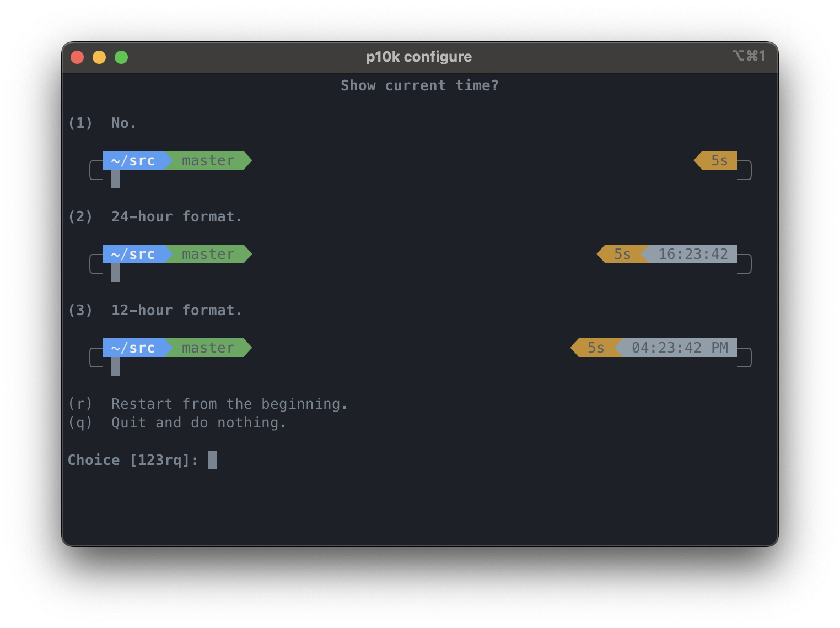840x628 pixels.
Task: Click the 5s segment beside 16:23:42
Action: (622, 254)
